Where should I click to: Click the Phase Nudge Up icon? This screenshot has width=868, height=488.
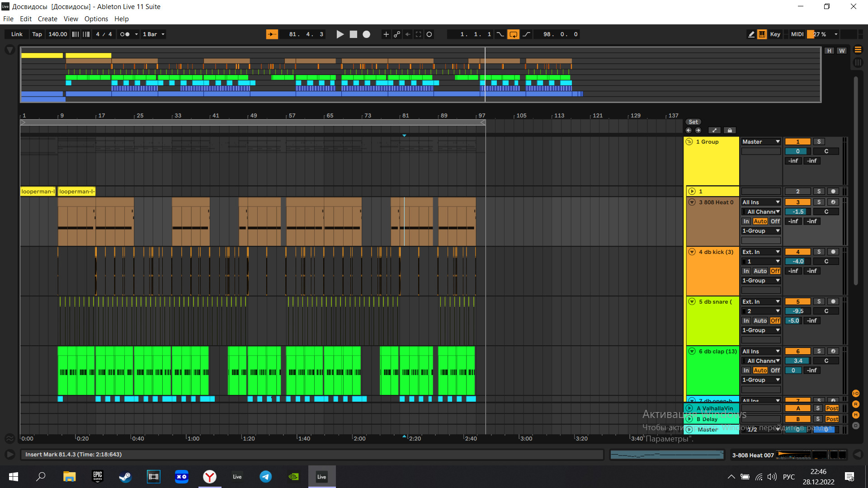click(x=86, y=34)
